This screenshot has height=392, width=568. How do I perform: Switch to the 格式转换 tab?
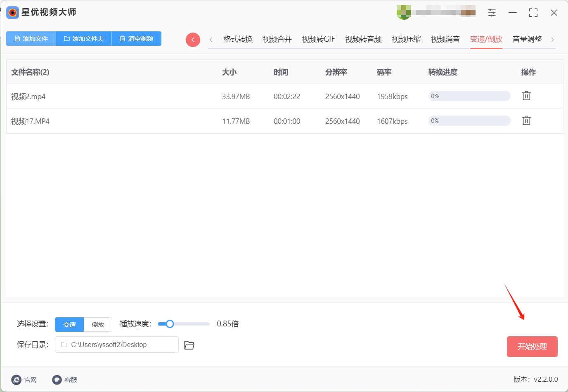(x=238, y=39)
